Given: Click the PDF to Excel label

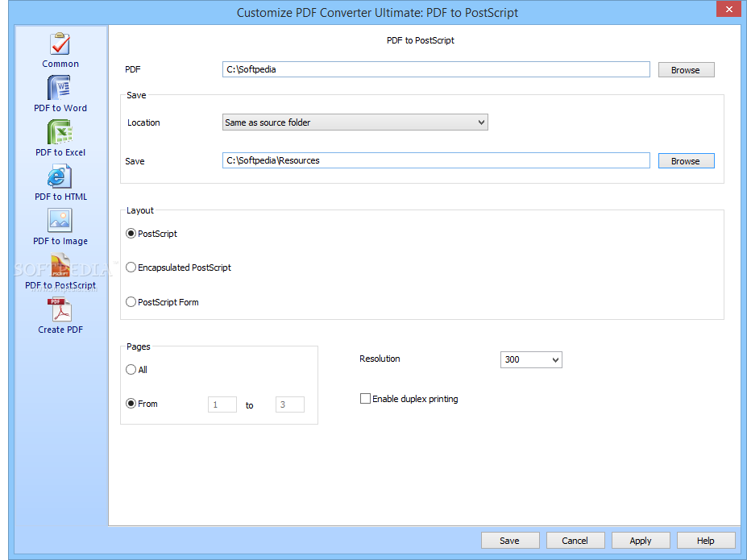Looking at the screenshot, I should coord(60,152).
